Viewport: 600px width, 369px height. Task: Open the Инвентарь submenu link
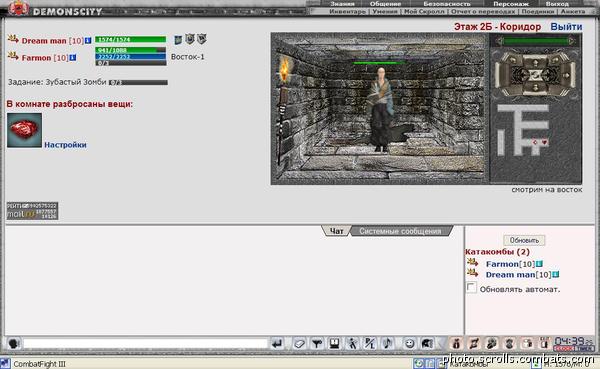(x=347, y=12)
